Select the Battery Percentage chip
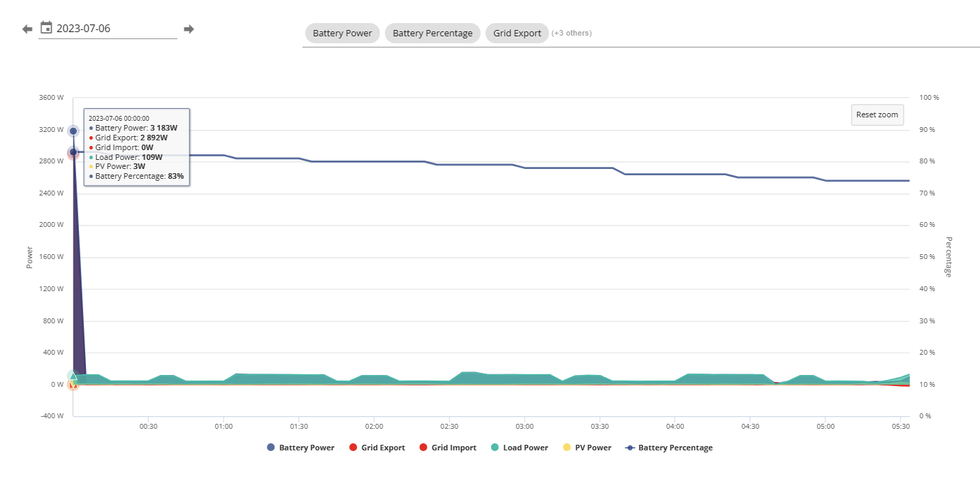This screenshot has height=479, width=980. [432, 33]
